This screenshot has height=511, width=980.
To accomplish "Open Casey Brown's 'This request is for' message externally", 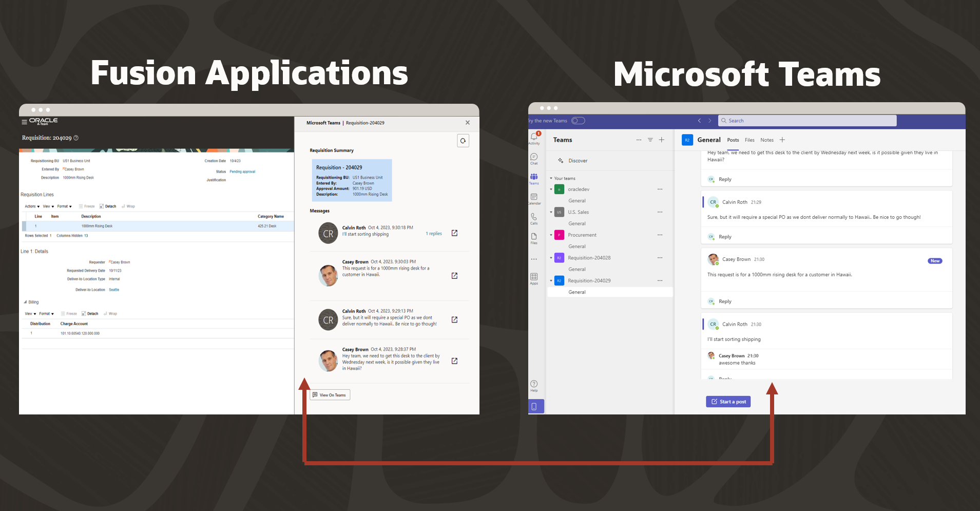I will (x=454, y=276).
